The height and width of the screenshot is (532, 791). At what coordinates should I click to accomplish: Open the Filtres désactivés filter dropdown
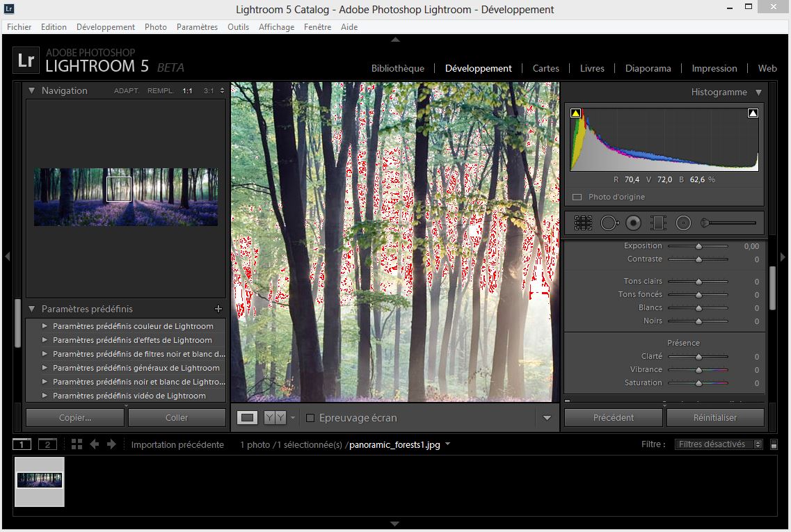coord(718,444)
